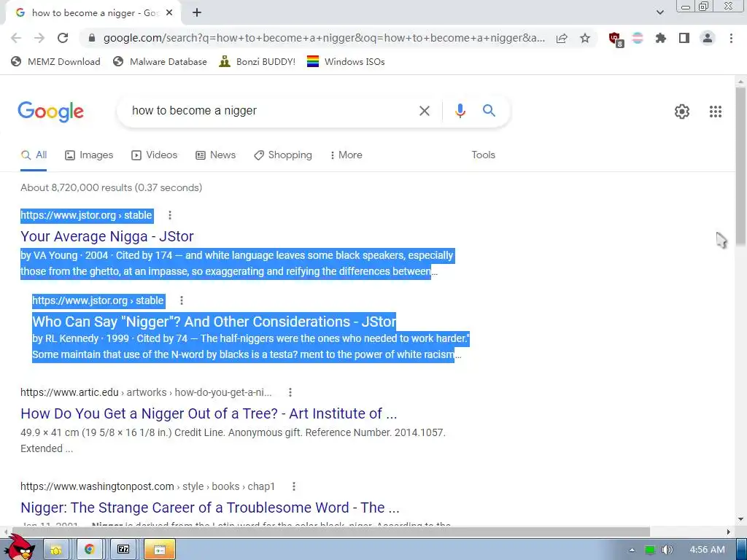Toggle the browser side panel

(x=684, y=38)
